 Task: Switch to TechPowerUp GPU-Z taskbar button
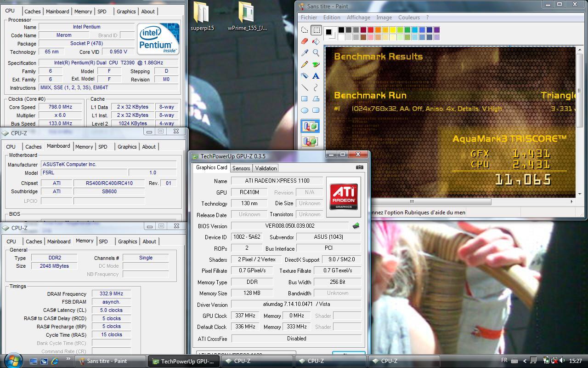pos(184,361)
